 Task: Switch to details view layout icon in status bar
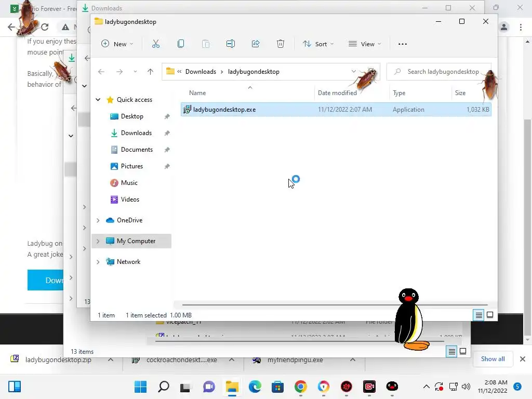click(478, 315)
